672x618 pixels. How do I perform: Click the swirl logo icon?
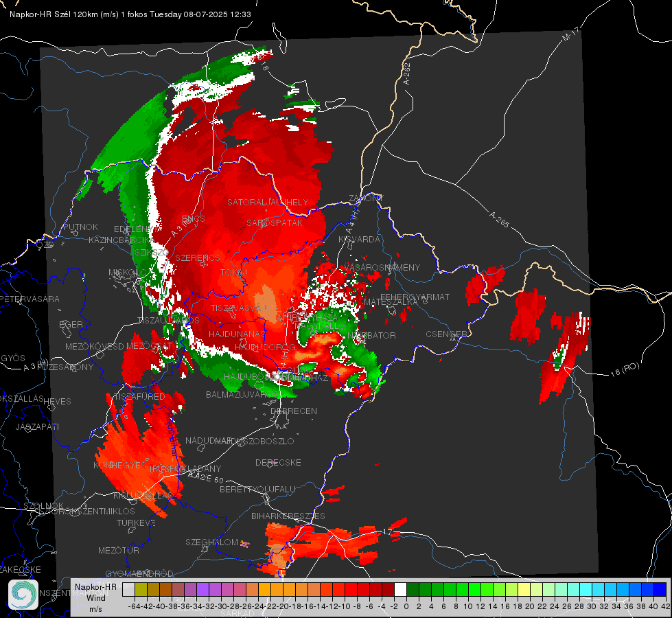pyautogui.click(x=23, y=595)
